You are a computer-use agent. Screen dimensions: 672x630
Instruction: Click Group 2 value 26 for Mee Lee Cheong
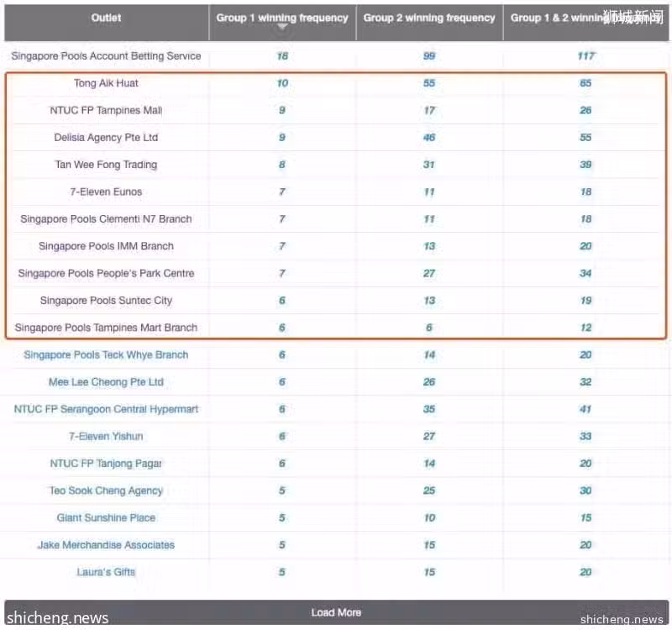[x=429, y=382]
